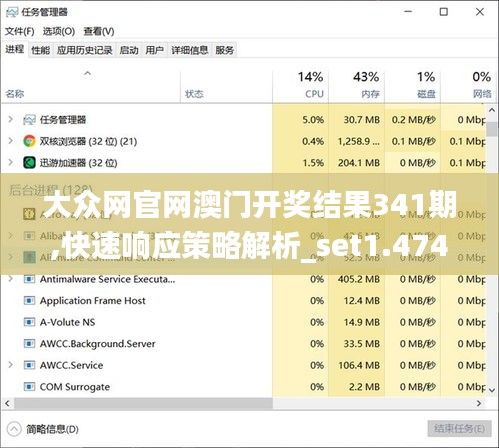Select the Application Frame Host name

coord(93,301)
